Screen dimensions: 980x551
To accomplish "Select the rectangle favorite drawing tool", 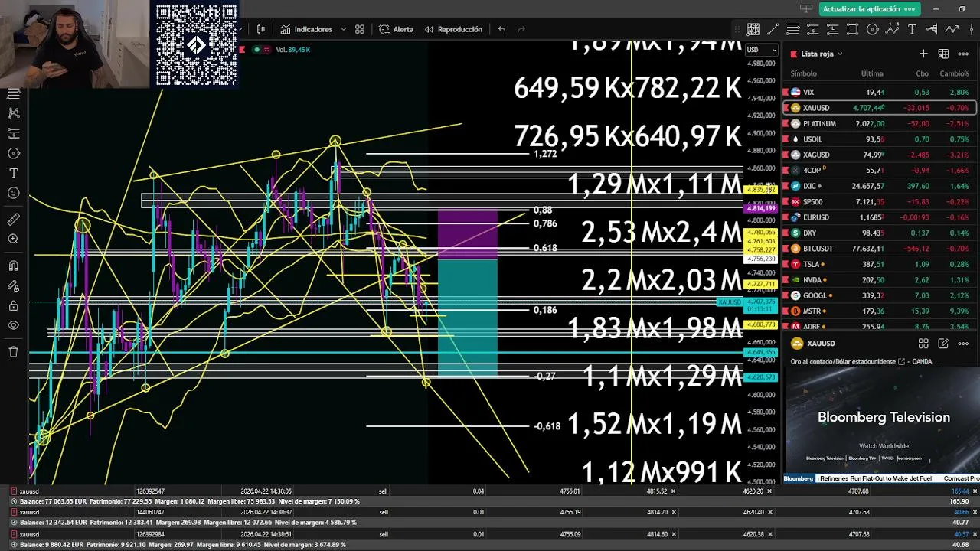I will click(853, 29).
